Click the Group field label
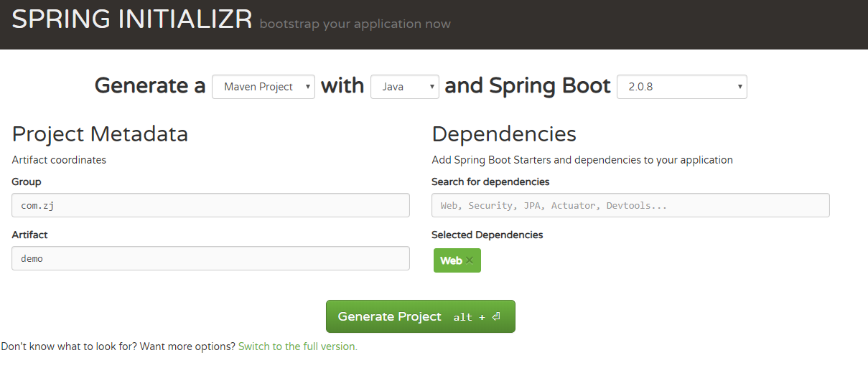Image resolution: width=868 pixels, height=368 pixels. 27,181
